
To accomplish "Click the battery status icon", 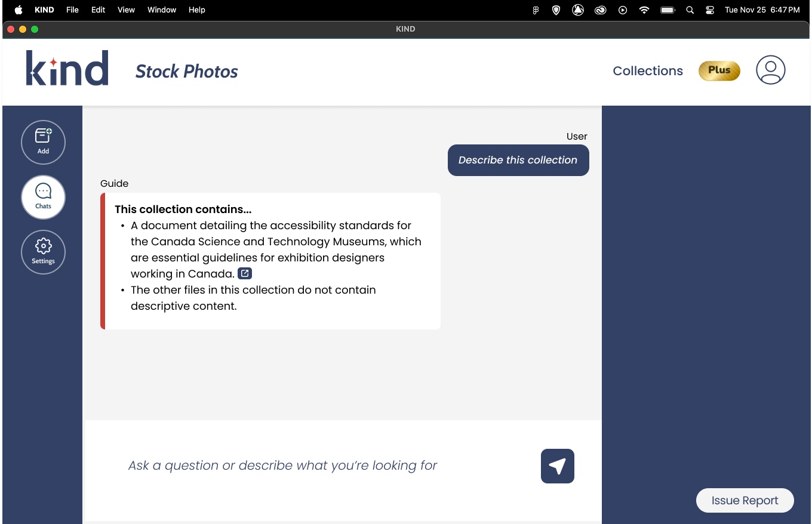I will point(668,10).
